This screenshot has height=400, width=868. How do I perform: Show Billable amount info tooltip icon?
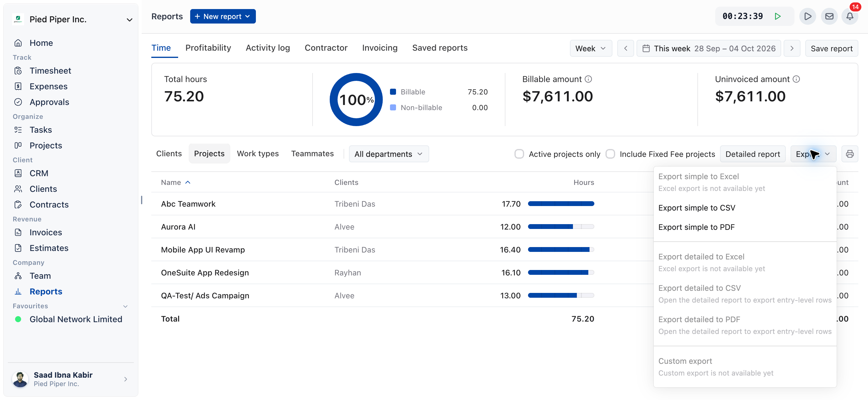[x=588, y=79]
